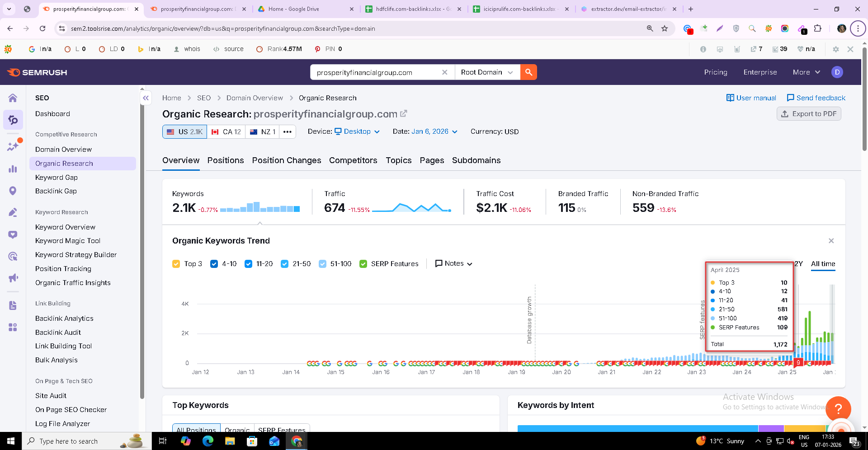The height and width of the screenshot is (450, 868).
Task: Expand the Root Domain dropdown
Action: coord(487,72)
